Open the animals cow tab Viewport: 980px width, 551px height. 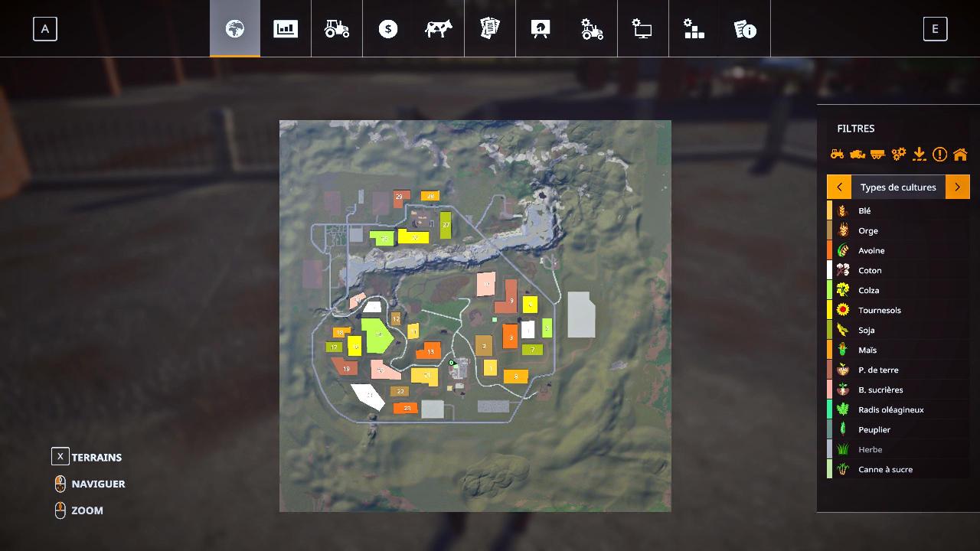tap(439, 29)
